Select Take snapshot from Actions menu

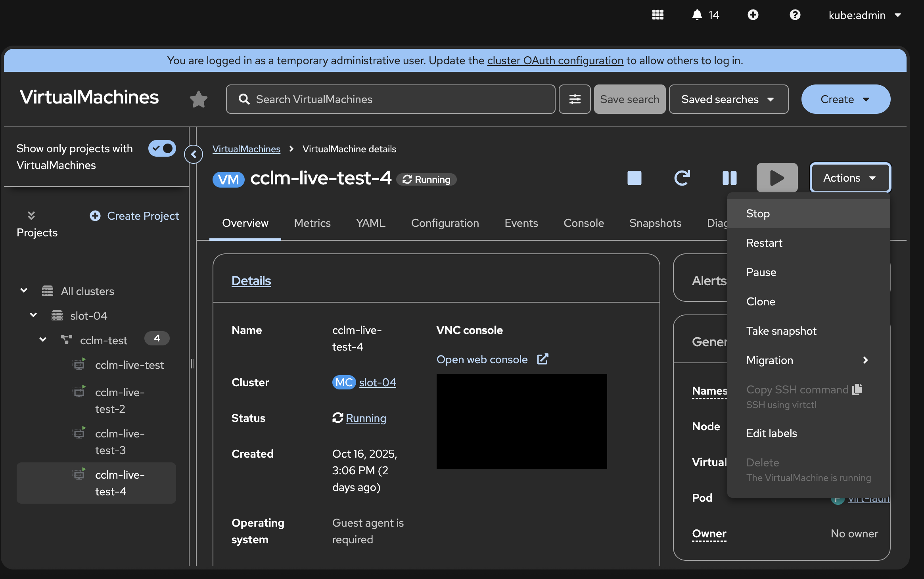point(781,331)
